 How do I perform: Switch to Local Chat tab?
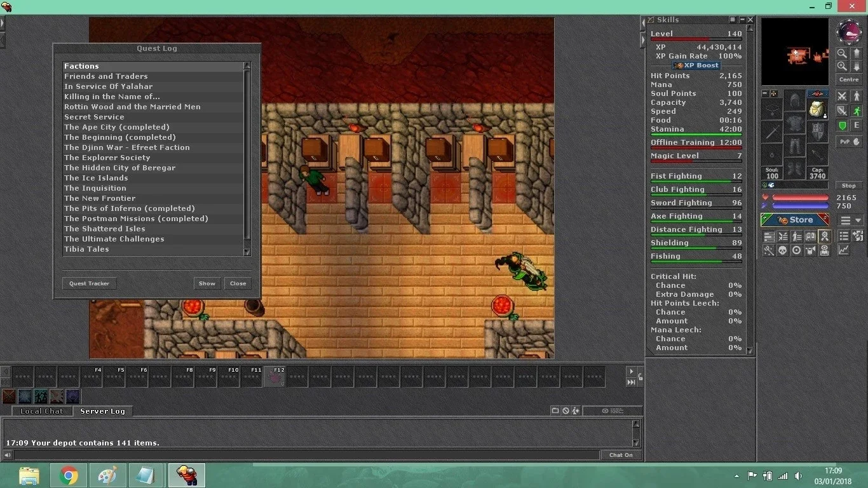(42, 411)
